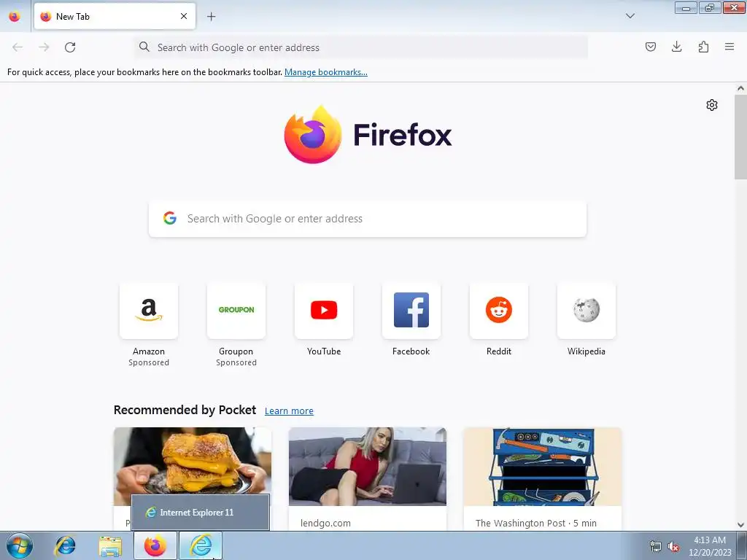Viewport: 747px width, 560px height.
Task: Click The Washington Post · 5 min label
Action: 536,524
